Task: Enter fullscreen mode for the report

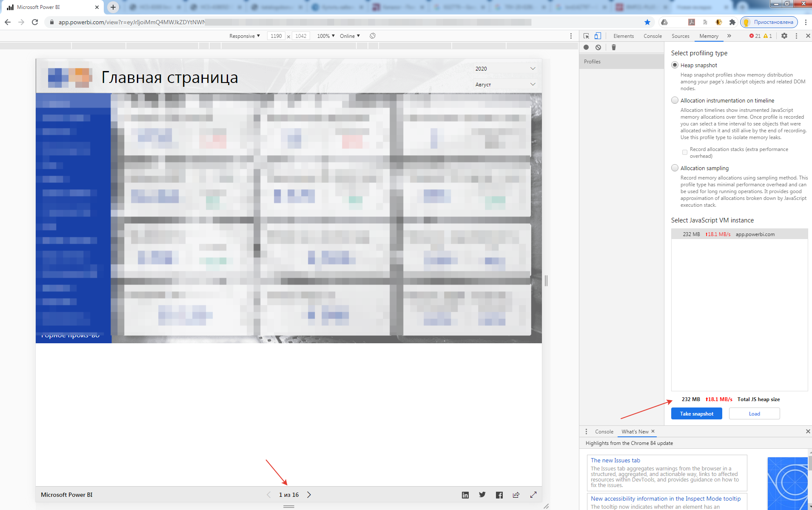Action: (x=533, y=495)
